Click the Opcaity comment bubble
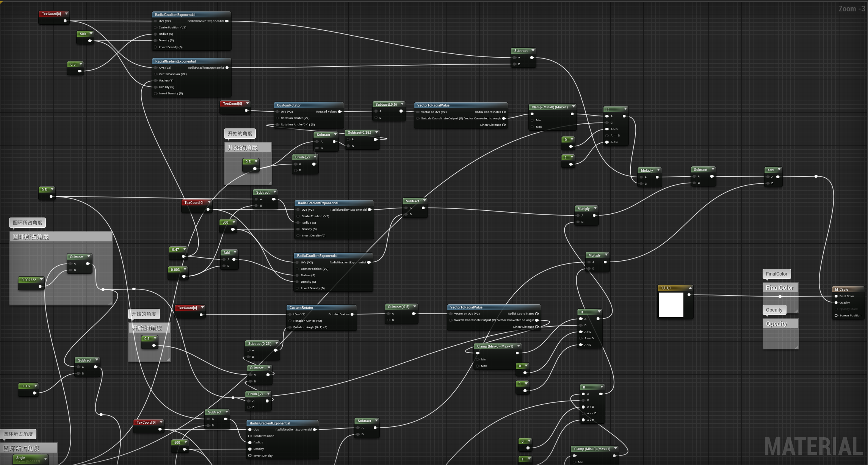 774,310
